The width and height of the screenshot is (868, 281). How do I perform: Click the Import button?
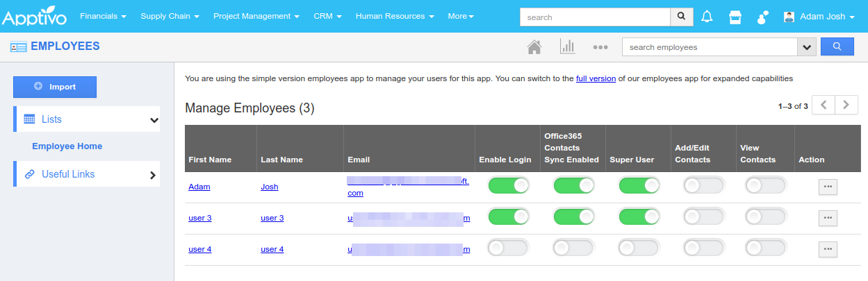point(55,87)
